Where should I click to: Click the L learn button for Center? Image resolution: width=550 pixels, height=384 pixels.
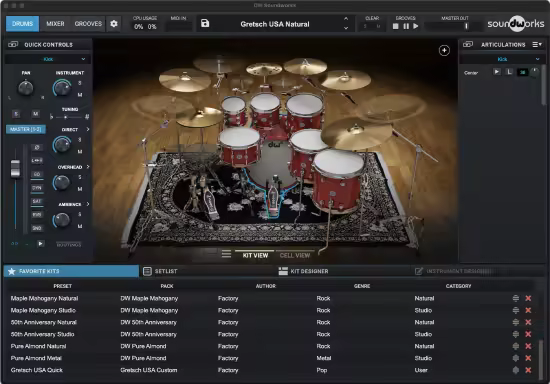tap(509, 72)
